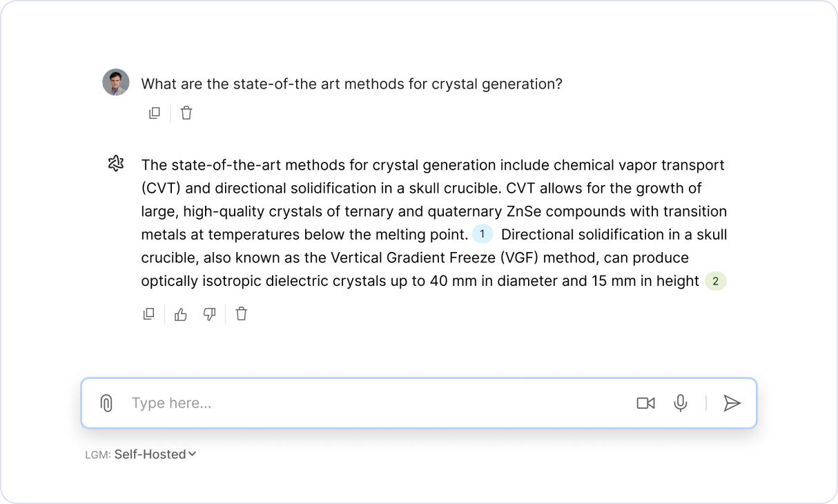Screen dimensions: 838x504
Task: Send the message with the arrow icon
Action: [x=732, y=403]
